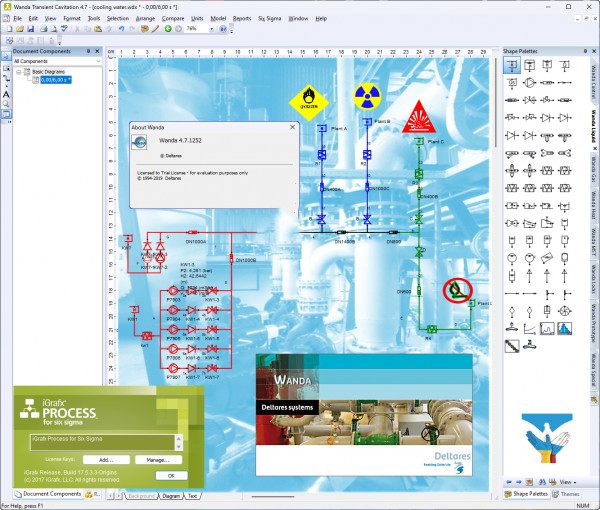Switch to the Diagram tab

point(171,496)
